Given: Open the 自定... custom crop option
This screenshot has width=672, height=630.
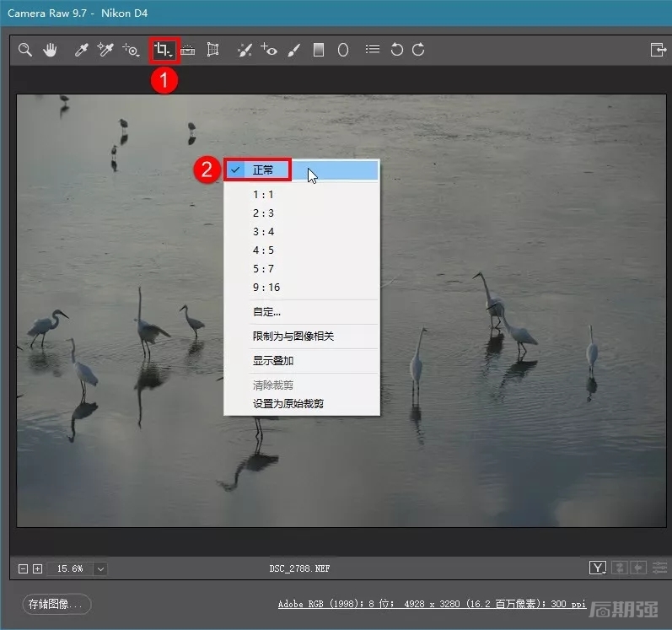Looking at the screenshot, I should [302, 312].
